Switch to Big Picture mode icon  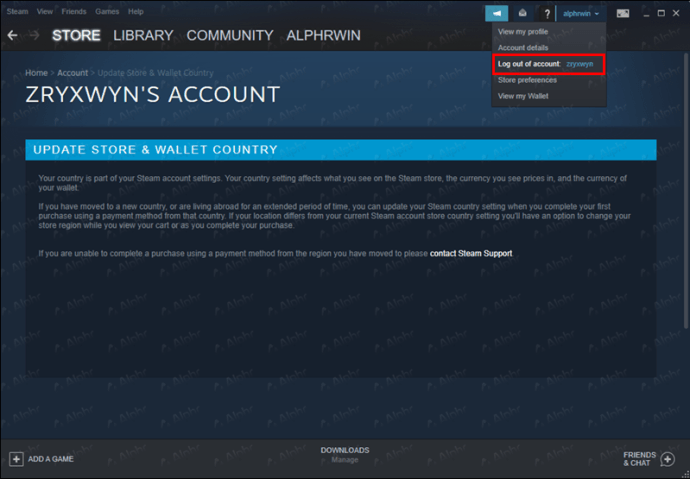tap(623, 14)
